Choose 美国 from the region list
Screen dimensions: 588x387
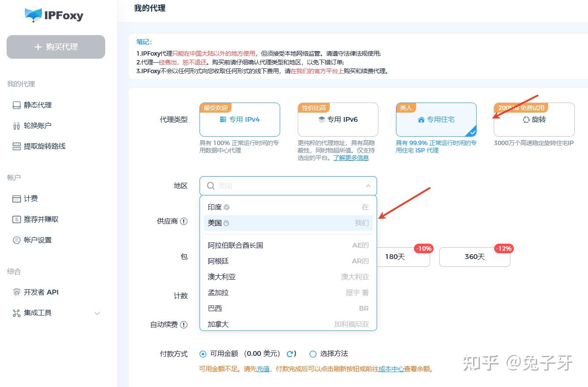[x=288, y=223]
